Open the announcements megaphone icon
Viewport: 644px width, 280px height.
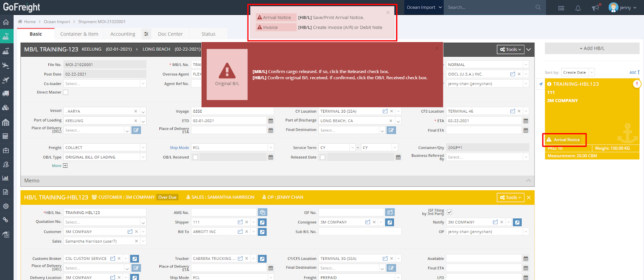click(x=595, y=8)
